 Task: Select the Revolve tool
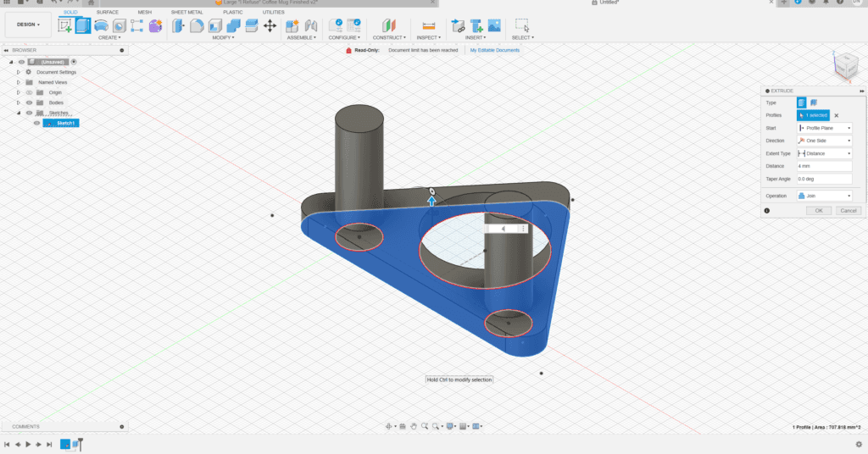point(102,25)
